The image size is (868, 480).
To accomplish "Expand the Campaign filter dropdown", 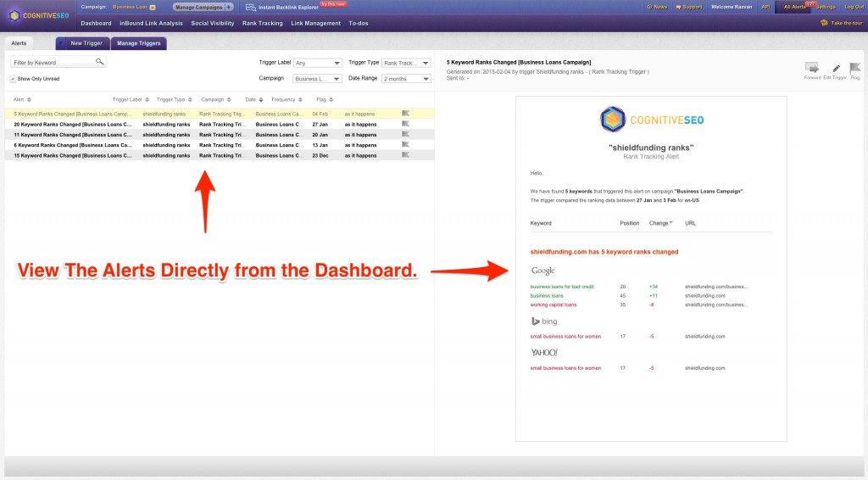I will point(318,78).
